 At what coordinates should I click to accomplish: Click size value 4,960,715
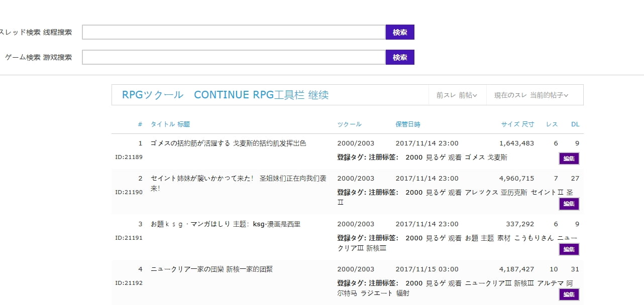click(517, 179)
